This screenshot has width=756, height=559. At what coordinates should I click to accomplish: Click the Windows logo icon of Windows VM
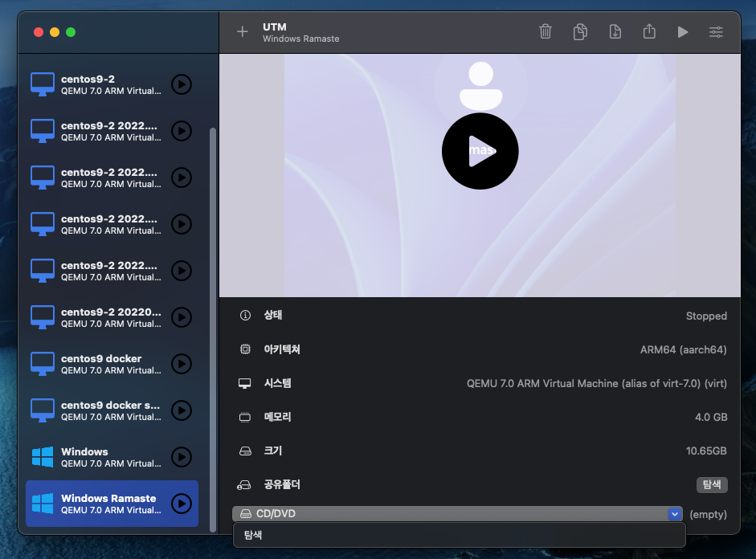click(x=43, y=457)
